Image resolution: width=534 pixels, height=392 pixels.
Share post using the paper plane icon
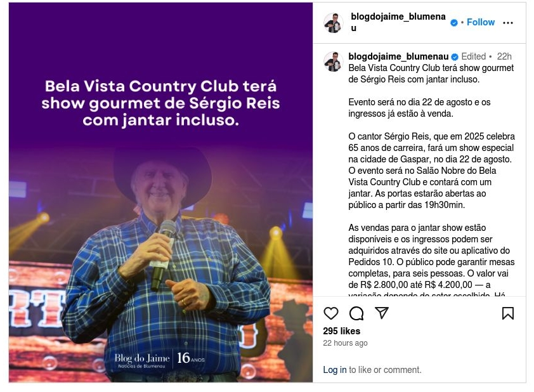[381, 313]
